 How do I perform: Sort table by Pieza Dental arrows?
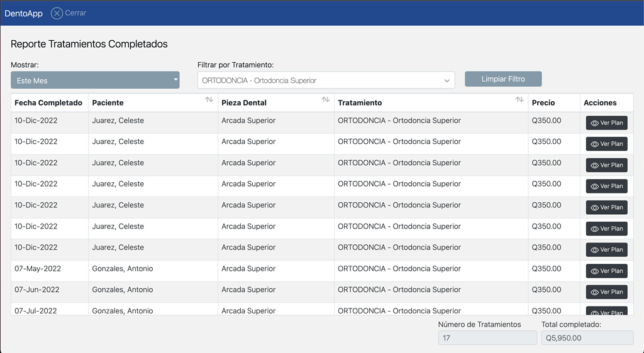(325, 100)
